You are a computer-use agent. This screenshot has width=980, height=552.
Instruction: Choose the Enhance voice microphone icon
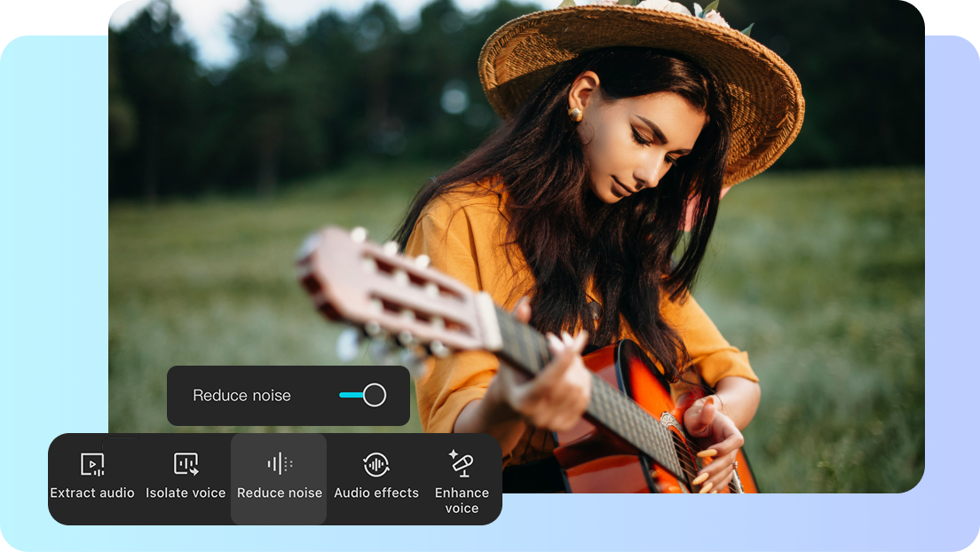[462, 463]
